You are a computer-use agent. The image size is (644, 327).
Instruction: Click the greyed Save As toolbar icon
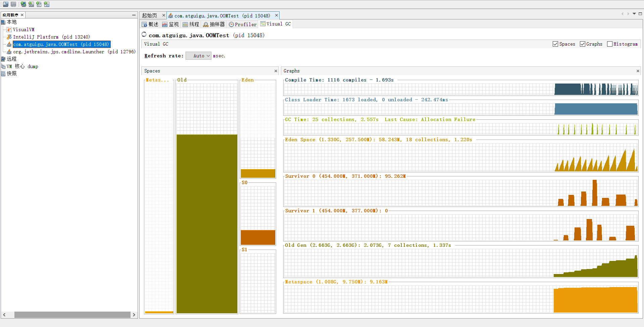(x=13, y=4)
